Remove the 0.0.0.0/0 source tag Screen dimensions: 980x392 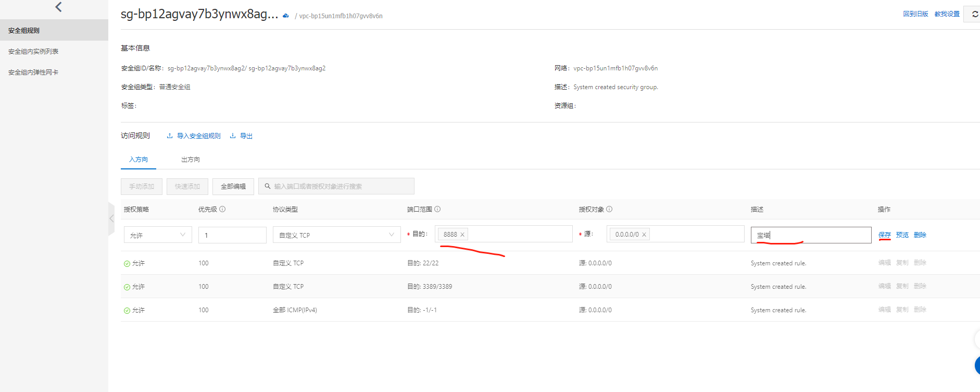[644, 235]
